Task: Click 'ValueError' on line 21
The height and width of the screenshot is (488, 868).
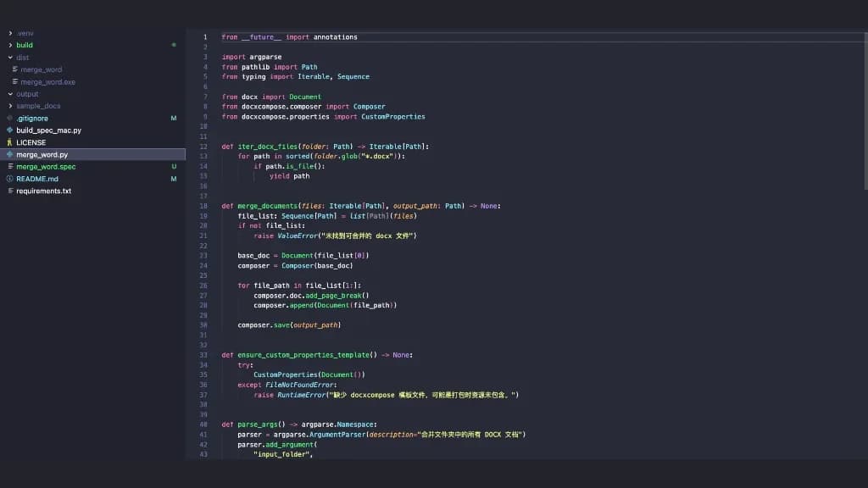Action: [298, 236]
